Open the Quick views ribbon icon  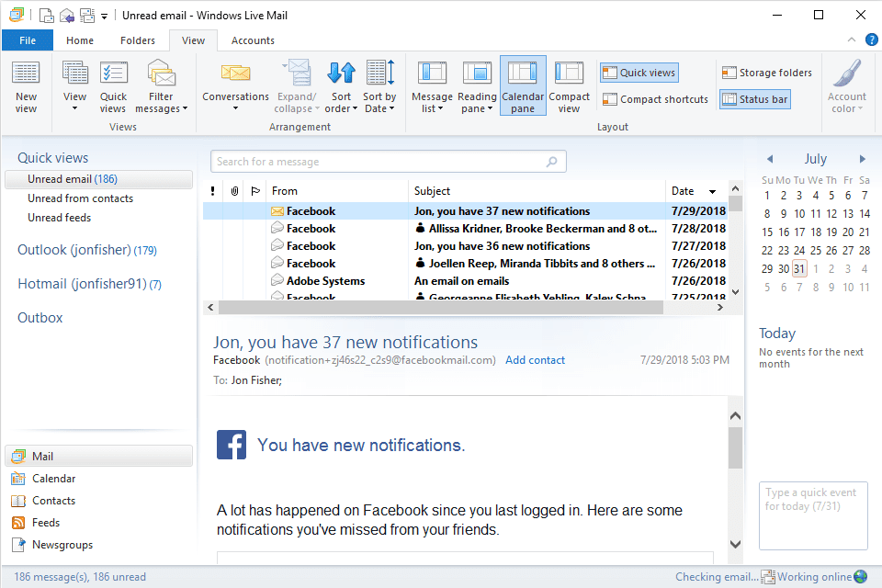pyautogui.click(x=113, y=75)
